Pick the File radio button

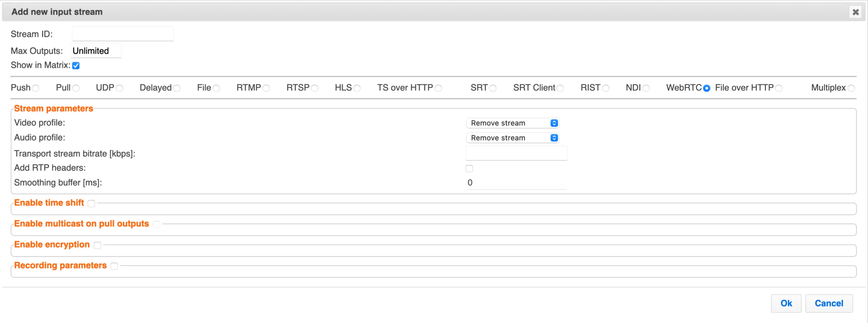[216, 88]
